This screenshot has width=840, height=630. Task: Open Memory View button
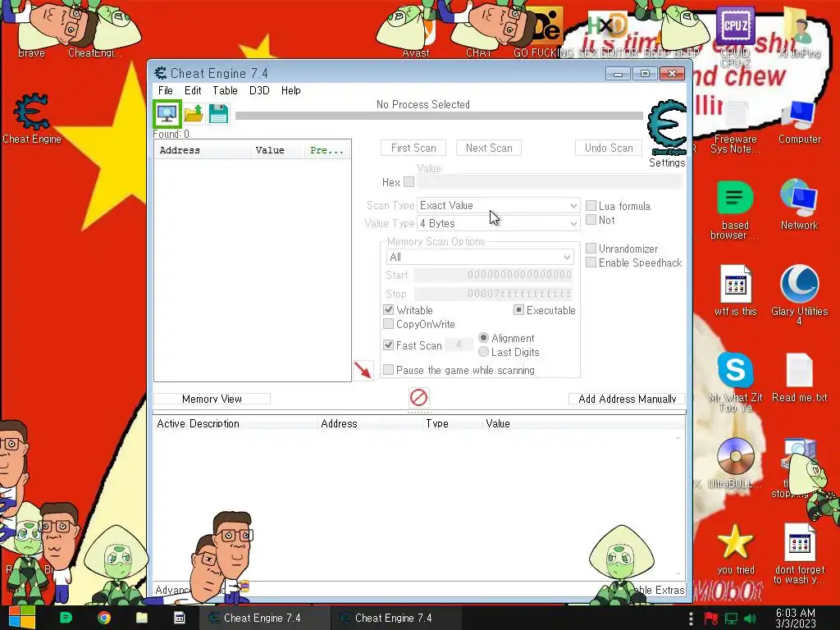click(x=212, y=399)
